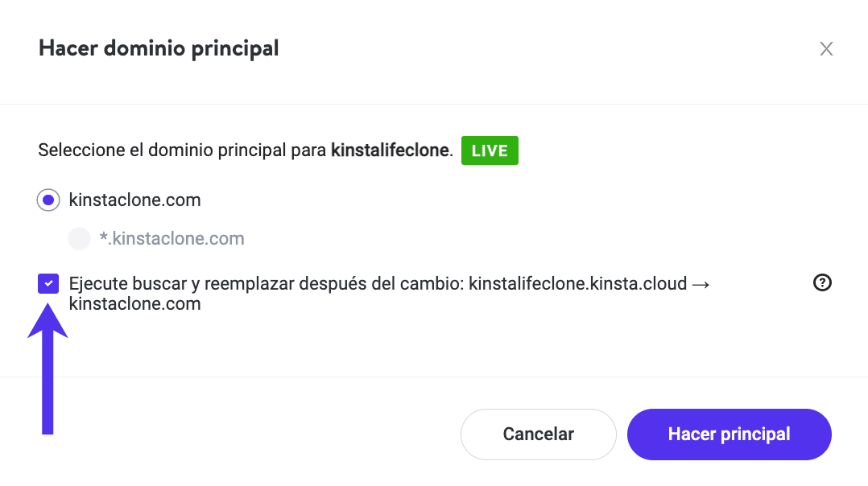The image size is (868, 486).
Task: Close the Hacer dominio principal dialog
Action: [x=826, y=49]
